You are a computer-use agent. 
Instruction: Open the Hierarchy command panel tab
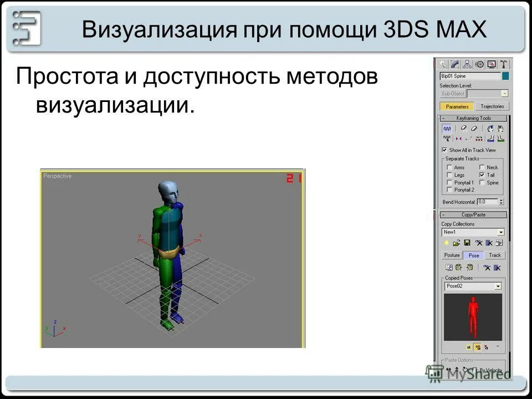coord(467,64)
